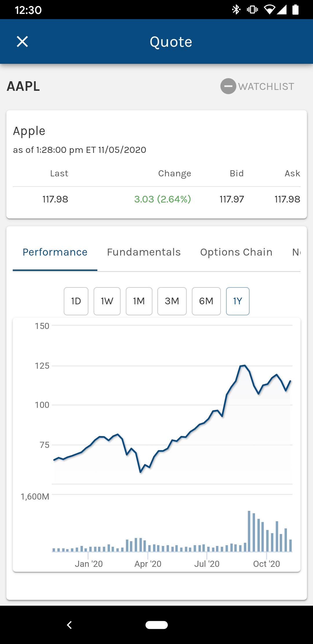Tap the Apple company name

pos(29,131)
